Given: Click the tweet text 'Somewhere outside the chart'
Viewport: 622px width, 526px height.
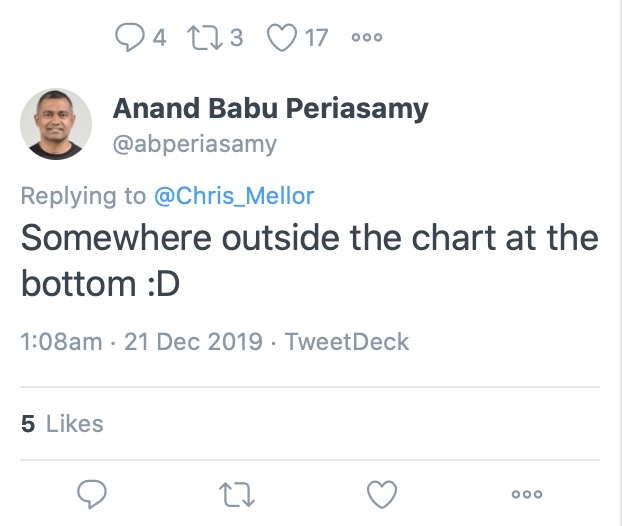Looking at the screenshot, I should [x=258, y=238].
